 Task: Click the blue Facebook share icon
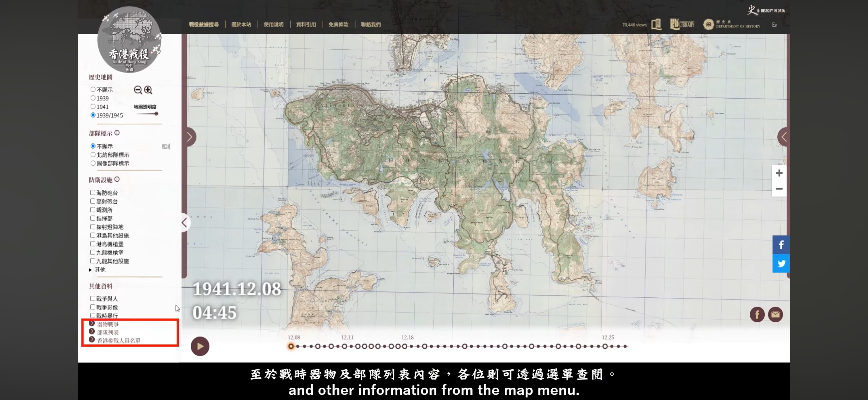pyautogui.click(x=781, y=244)
